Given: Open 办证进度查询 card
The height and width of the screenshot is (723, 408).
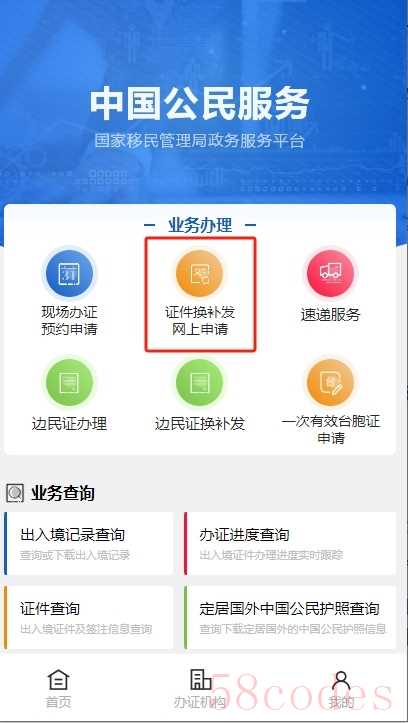Looking at the screenshot, I should pyautogui.click(x=290, y=543).
